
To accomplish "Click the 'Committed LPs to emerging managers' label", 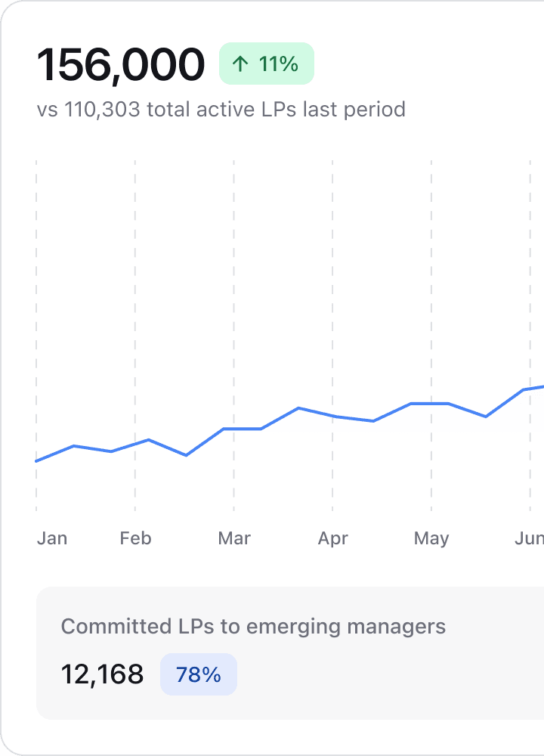I will tap(253, 626).
